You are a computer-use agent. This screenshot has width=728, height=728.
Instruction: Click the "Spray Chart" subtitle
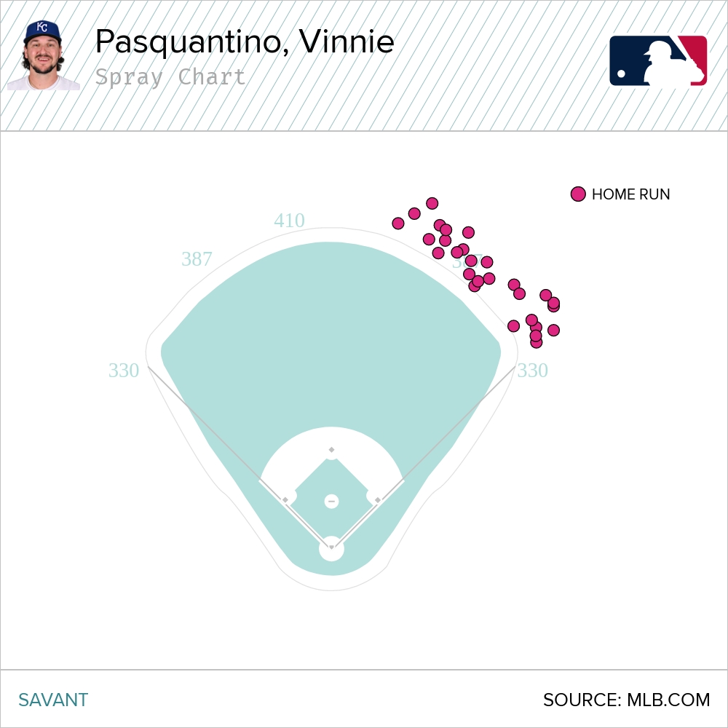170,76
